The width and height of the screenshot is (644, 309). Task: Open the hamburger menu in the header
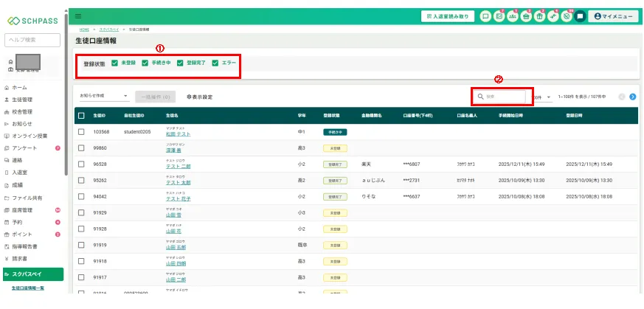coord(79,15)
